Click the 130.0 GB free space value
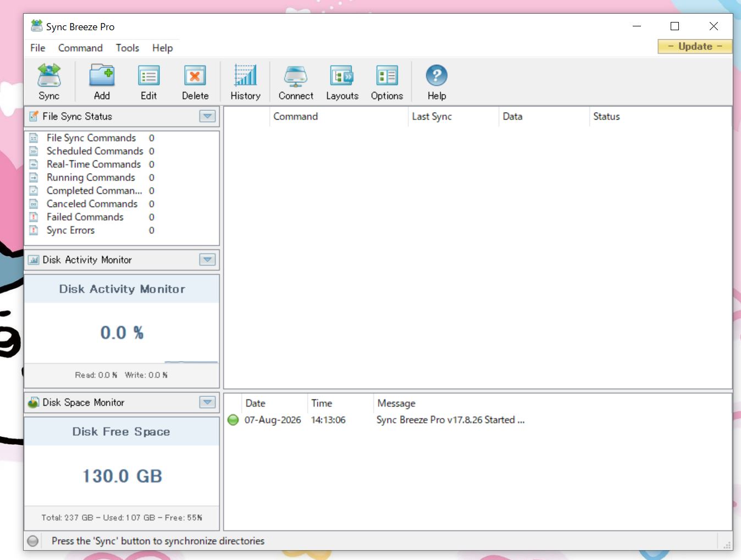Screen dimensions: 741x560 122,476
